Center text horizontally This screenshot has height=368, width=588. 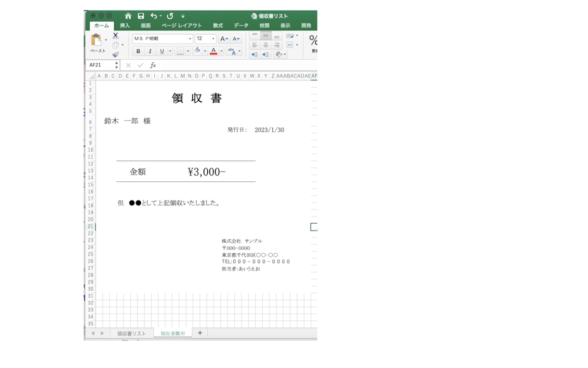pos(266,45)
